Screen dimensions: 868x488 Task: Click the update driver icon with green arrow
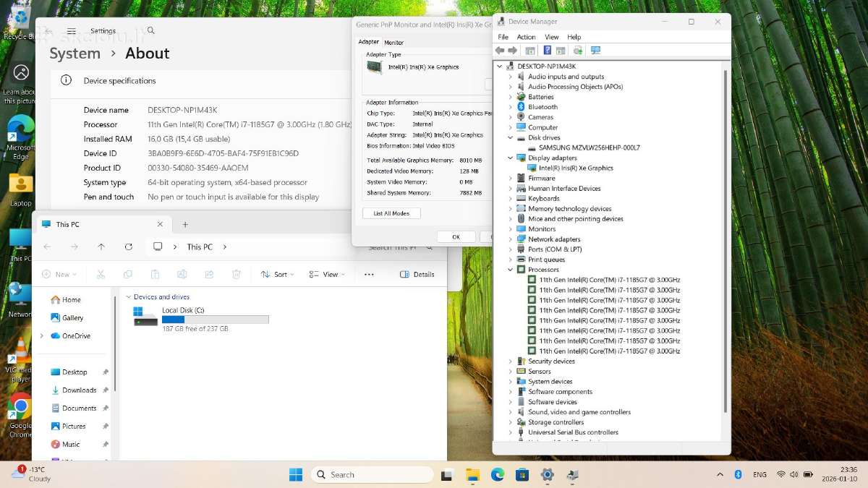(x=578, y=51)
